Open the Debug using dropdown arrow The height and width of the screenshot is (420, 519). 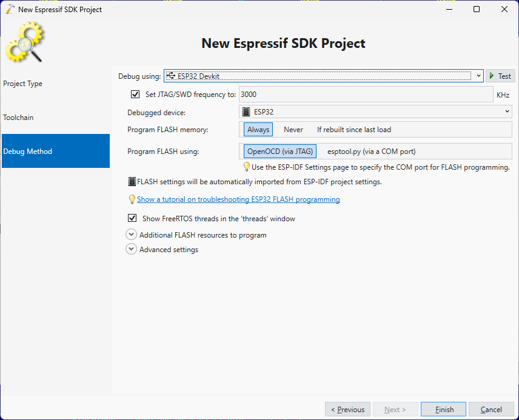478,76
